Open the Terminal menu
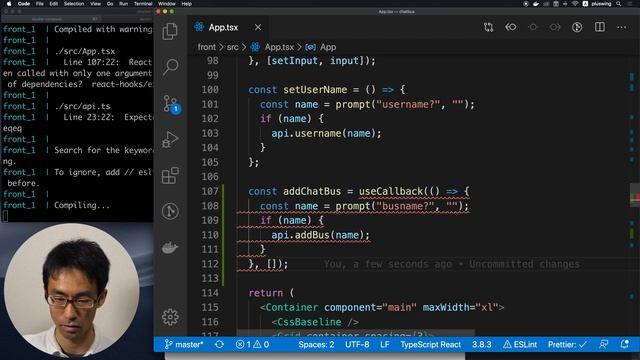 pyautogui.click(x=143, y=4)
